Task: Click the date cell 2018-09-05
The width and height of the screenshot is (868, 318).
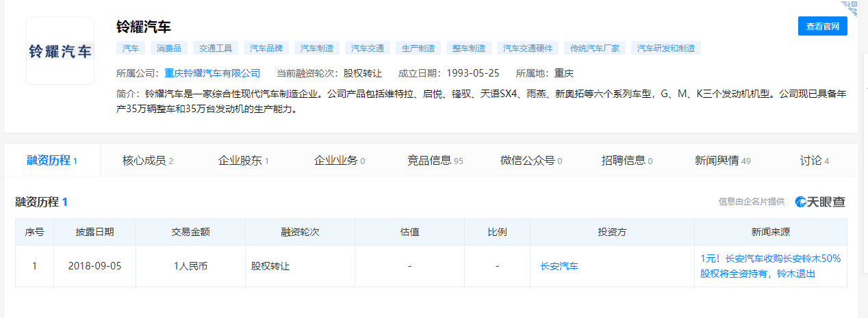Action: coord(94,266)
